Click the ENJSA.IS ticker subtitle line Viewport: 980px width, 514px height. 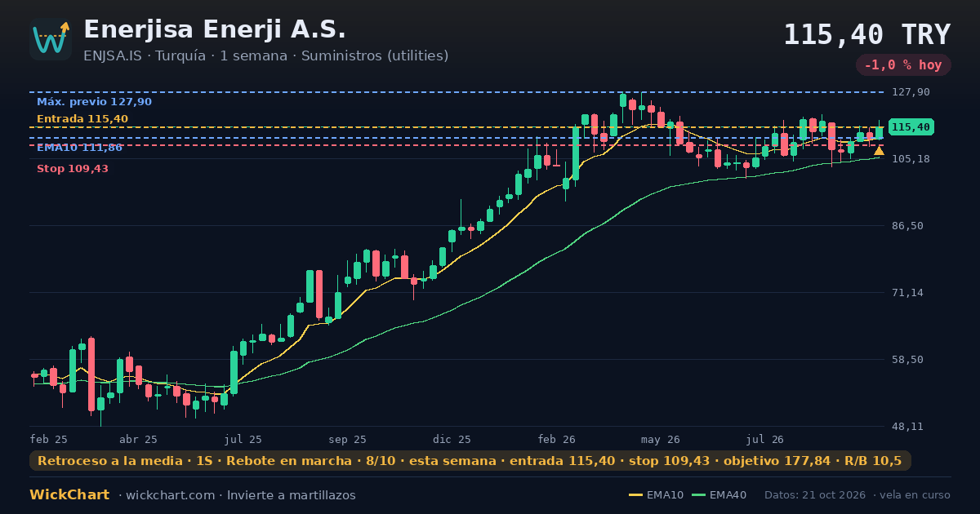click(266, 56)
